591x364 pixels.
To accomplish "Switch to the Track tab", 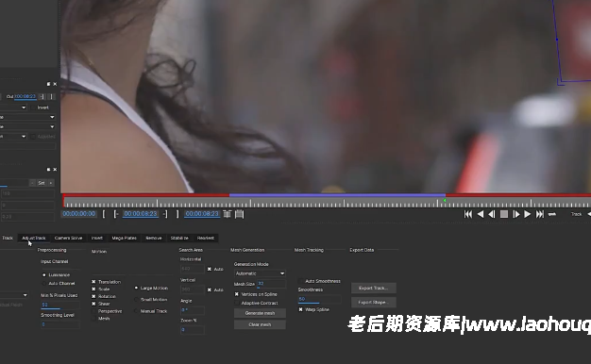I will [8, 238].
